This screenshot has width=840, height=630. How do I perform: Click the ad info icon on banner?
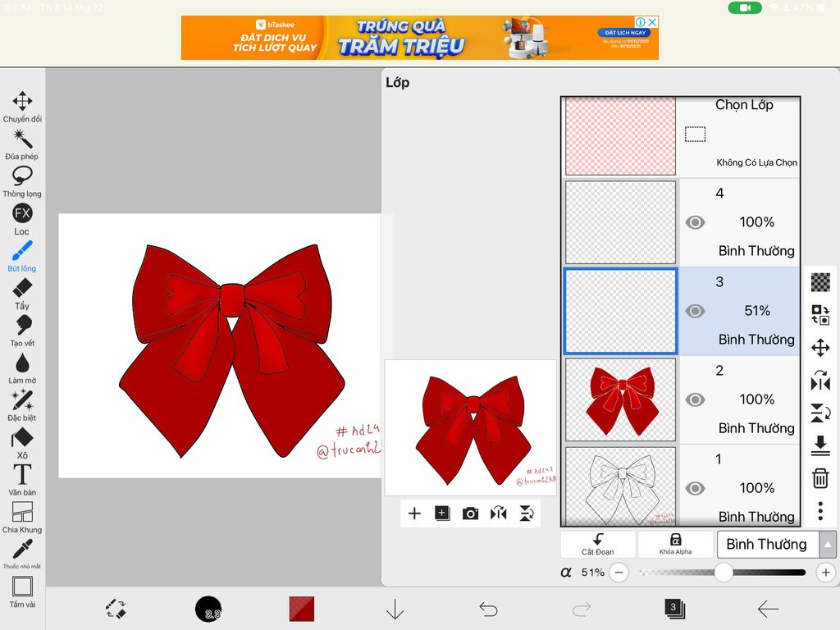(640, 22)
